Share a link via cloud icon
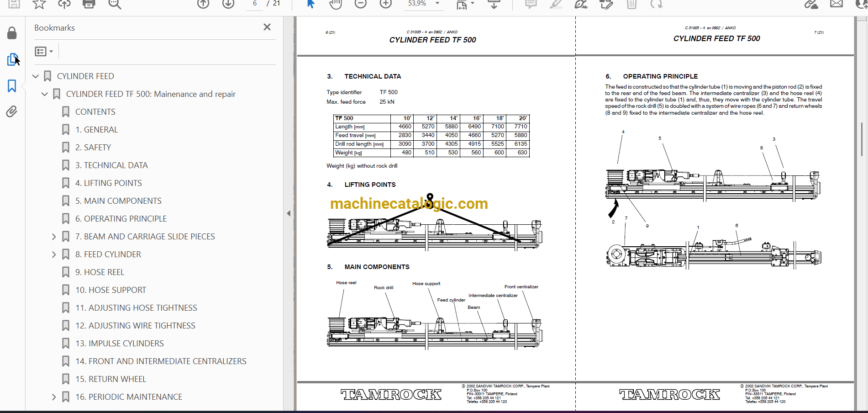868x413 pixels. pyautogui.click(x=811, y=4)
